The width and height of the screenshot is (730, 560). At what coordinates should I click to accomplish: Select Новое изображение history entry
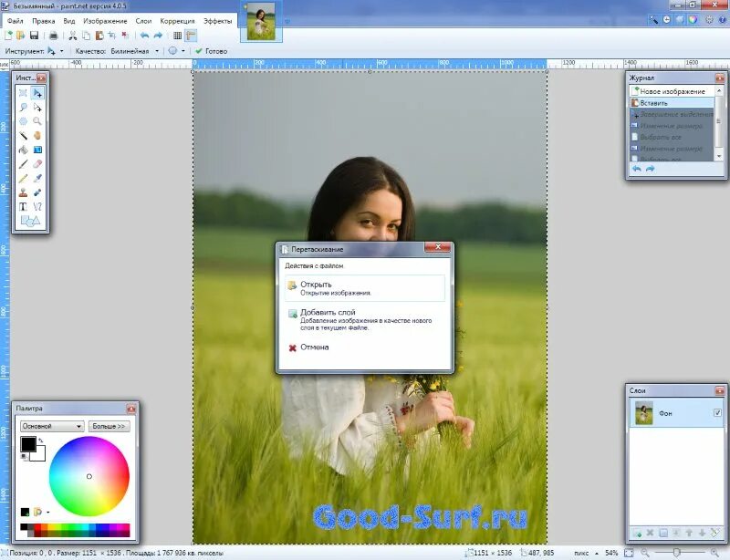pos(672,92)
